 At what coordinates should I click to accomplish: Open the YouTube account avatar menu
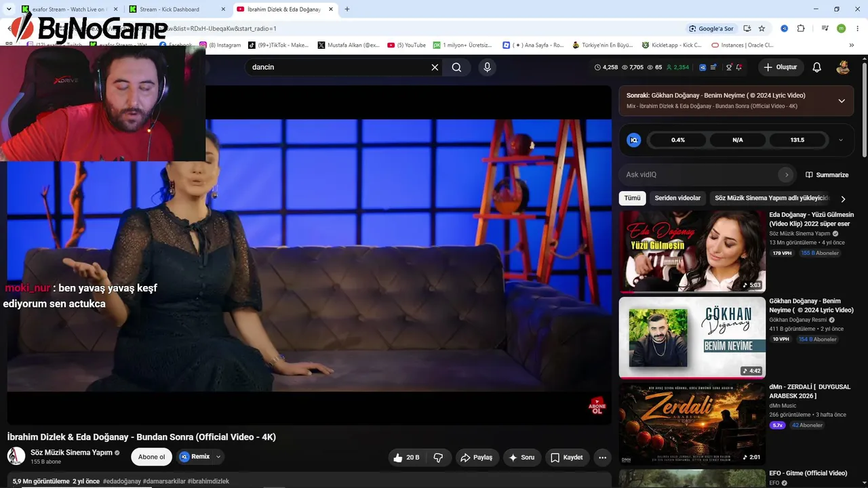click(843, 67)
